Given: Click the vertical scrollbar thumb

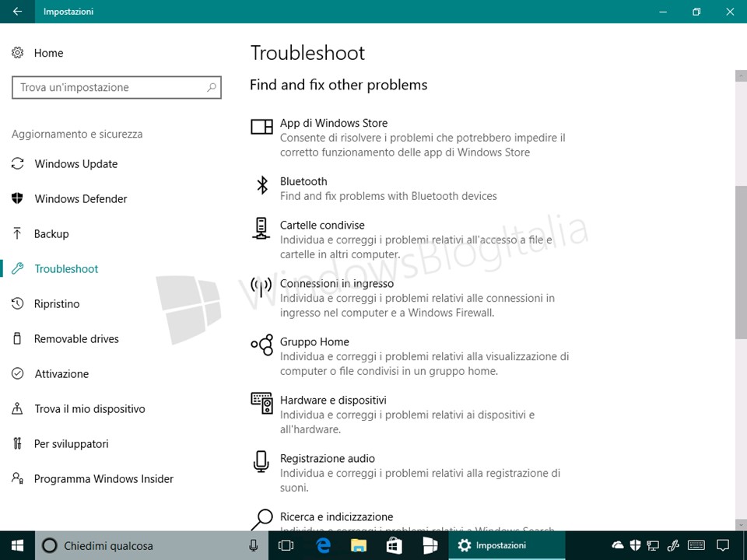Looking at the screenshot, I should [x=741, y=262].
